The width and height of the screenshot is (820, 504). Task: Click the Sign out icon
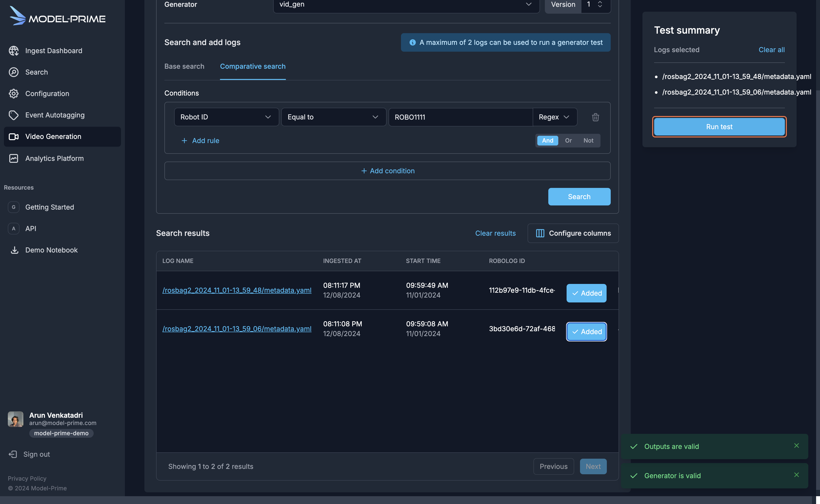tap(13, 454)
